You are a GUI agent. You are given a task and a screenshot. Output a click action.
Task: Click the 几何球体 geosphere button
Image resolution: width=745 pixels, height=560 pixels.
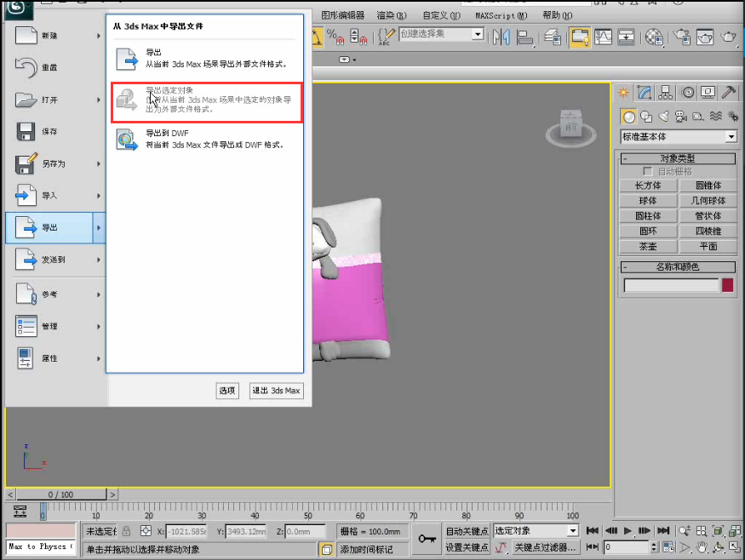708,201
